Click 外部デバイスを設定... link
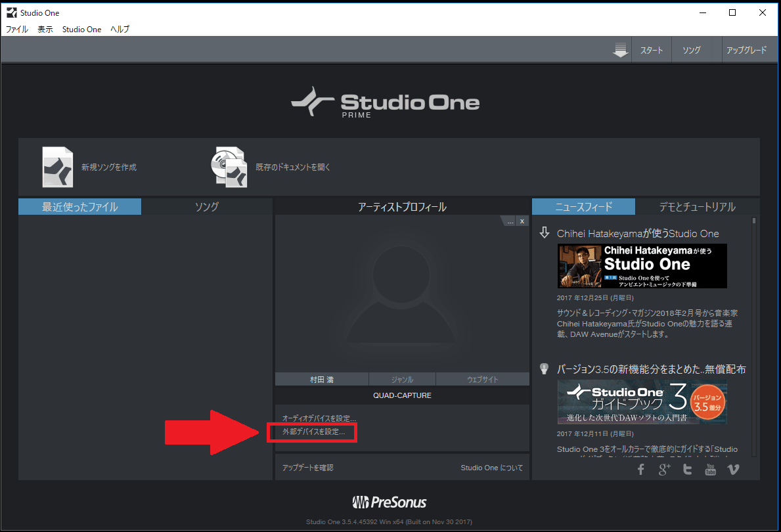 [313, 432]
